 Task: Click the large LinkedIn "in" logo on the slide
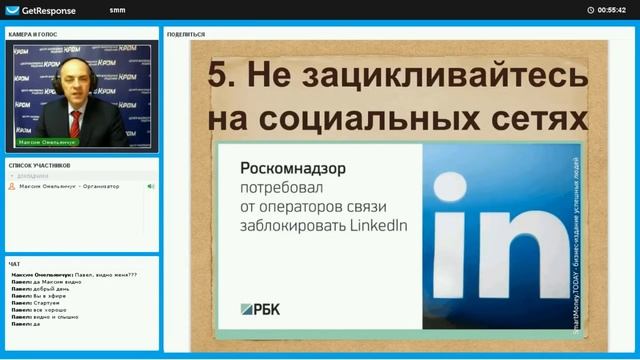click(501, 236)
